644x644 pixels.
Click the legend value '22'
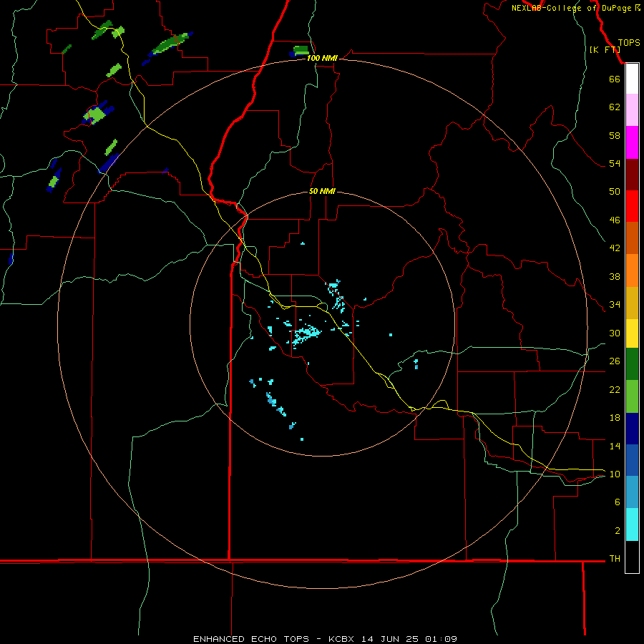[615, 389]
